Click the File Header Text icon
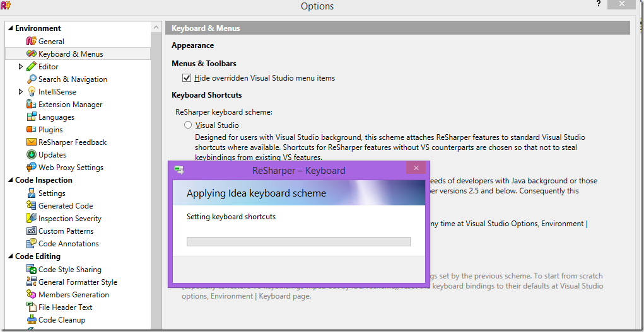The image size is (644, 332). pyautogui.click(x=31, y=307)
